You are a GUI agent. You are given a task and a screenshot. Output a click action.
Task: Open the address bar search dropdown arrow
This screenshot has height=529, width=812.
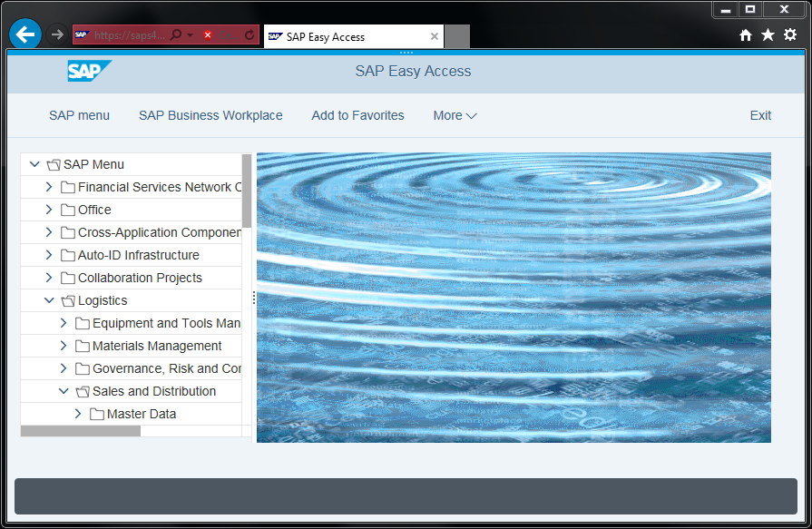(x=190, y=34)
